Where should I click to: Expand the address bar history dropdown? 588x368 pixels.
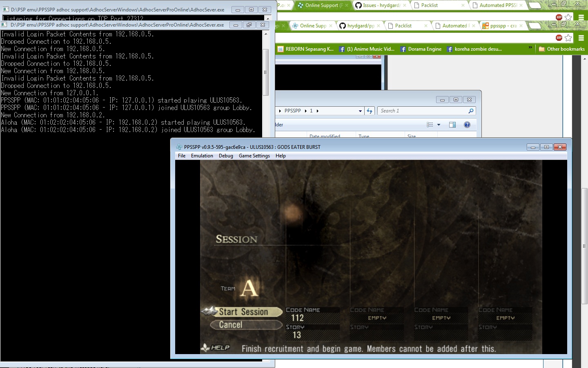pos(360,111)
